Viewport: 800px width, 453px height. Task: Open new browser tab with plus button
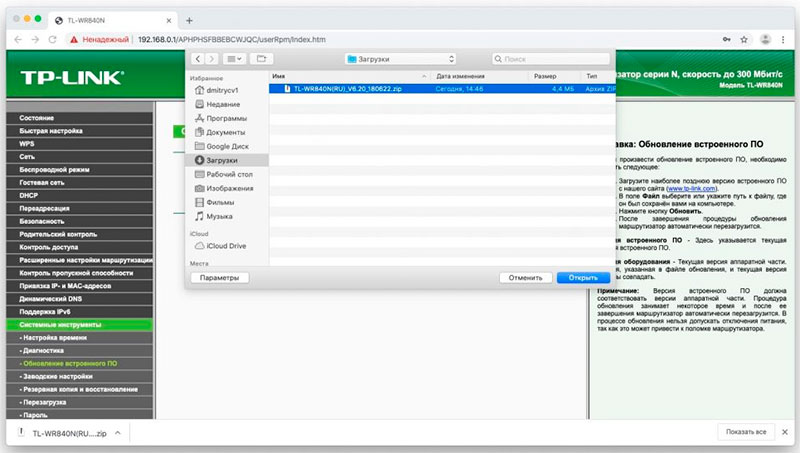click(190, 18)
